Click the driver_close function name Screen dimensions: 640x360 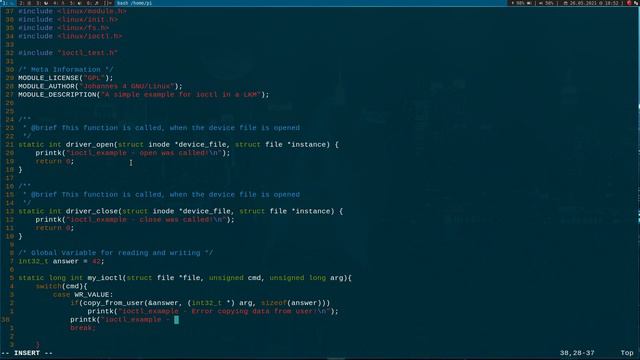[x=91, y=211]
